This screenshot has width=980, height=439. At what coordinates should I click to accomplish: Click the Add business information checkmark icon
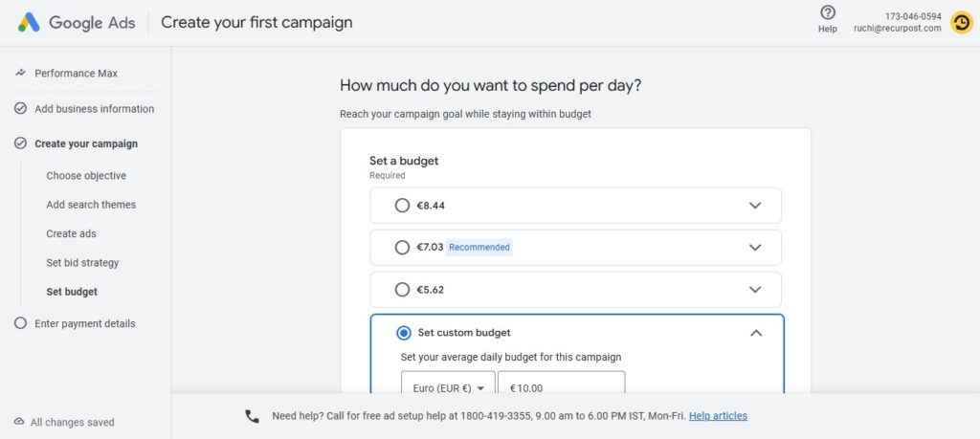pos(21,109)
